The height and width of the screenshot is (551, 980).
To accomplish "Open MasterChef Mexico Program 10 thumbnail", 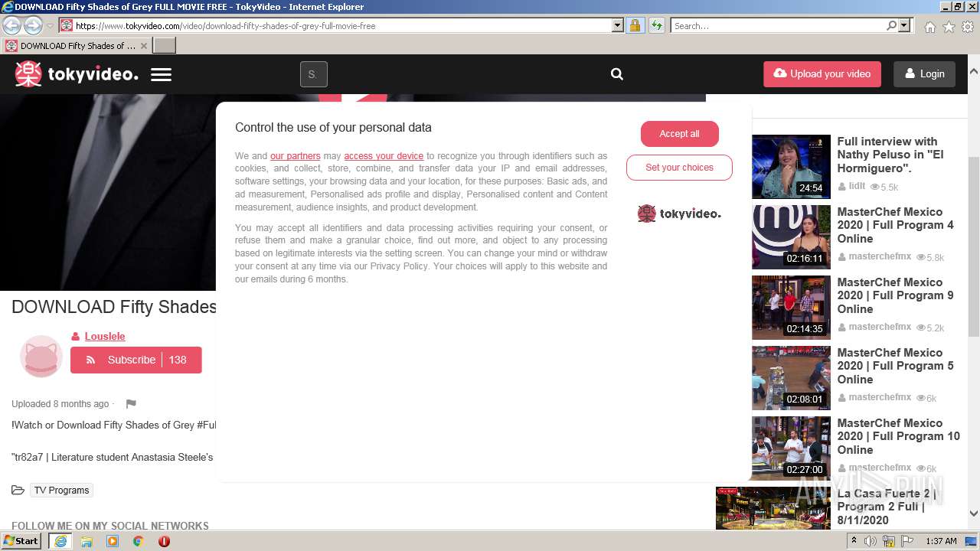I will coord(791,448).
